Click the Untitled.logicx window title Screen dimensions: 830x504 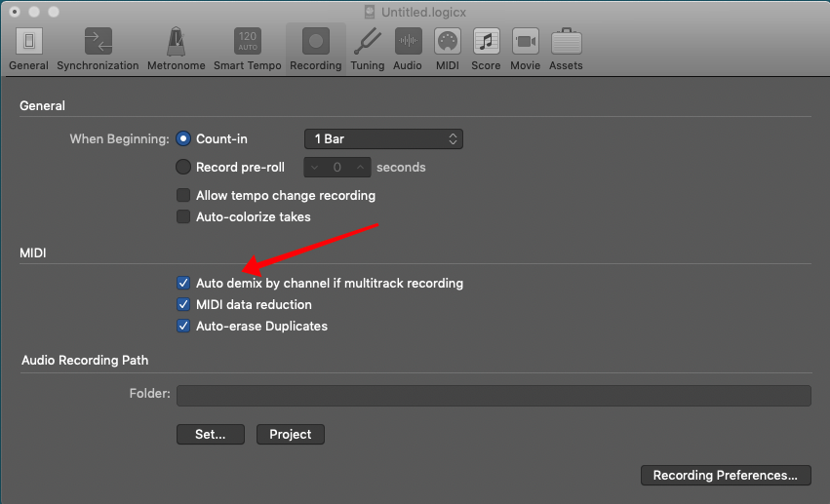pyautogui.click(x=423, y=12)
